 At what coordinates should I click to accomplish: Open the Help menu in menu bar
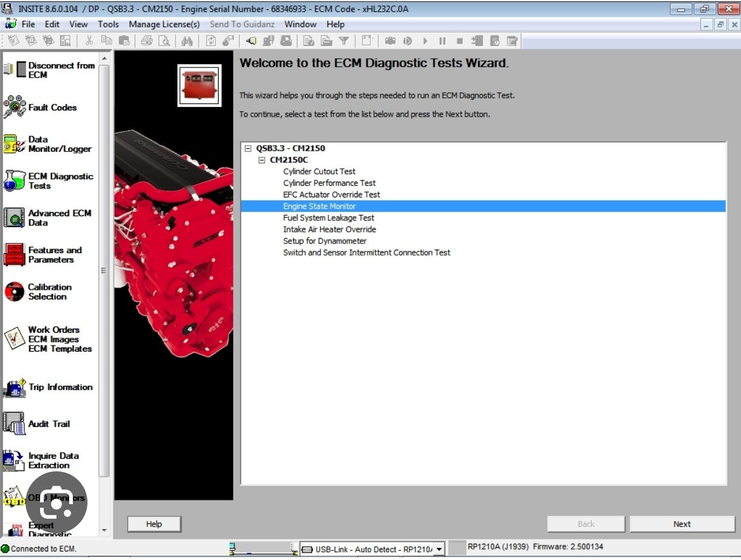[335, 24]
